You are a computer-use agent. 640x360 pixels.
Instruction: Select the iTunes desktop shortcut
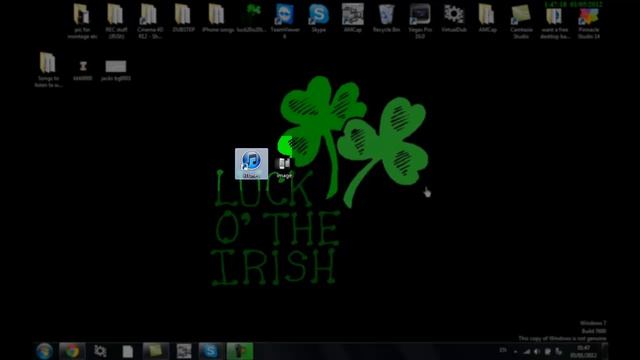[251, 164]
